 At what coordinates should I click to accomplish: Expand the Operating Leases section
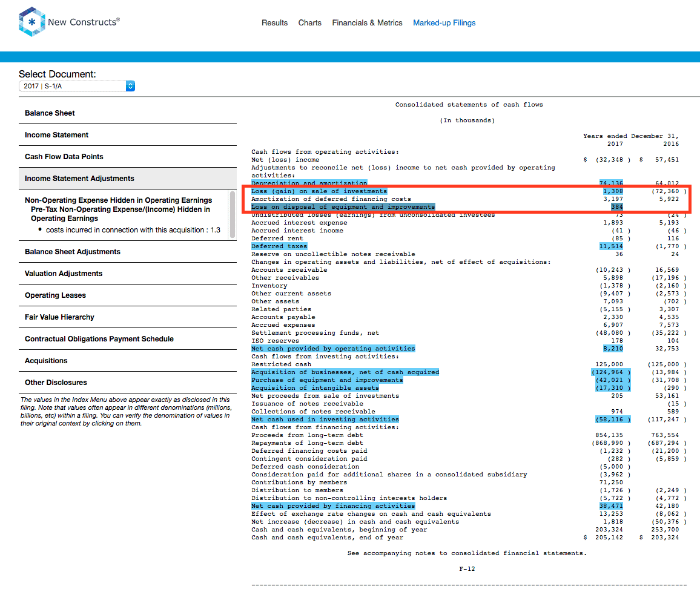point(128,296)
